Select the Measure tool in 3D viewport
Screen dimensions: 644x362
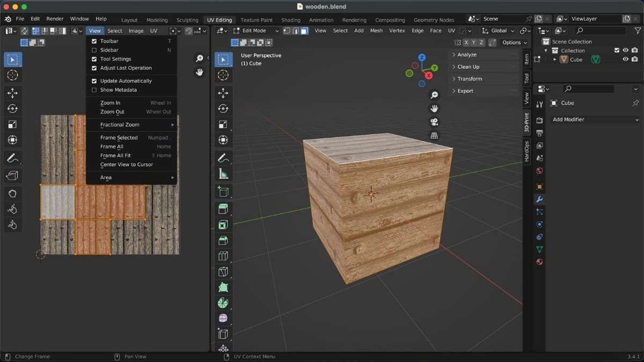point(223,174)
